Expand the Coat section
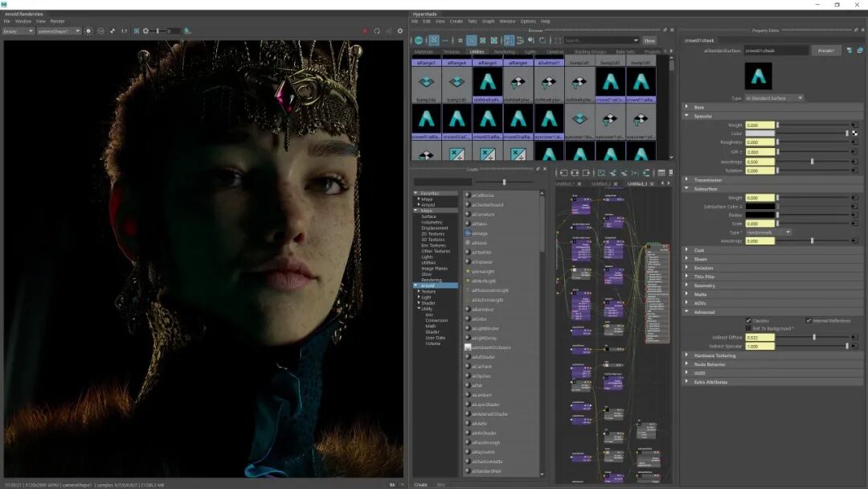This screenshot has height=489, width=868. click(687, 250)
